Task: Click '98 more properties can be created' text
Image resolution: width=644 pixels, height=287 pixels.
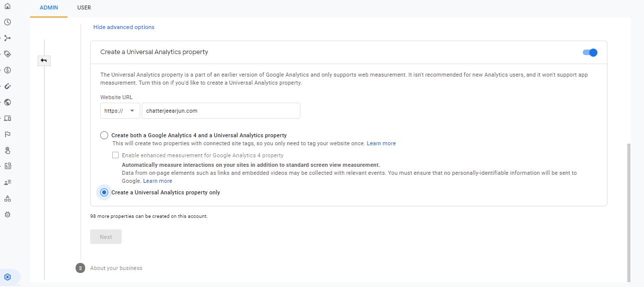Action: click(x=149, y=216)
